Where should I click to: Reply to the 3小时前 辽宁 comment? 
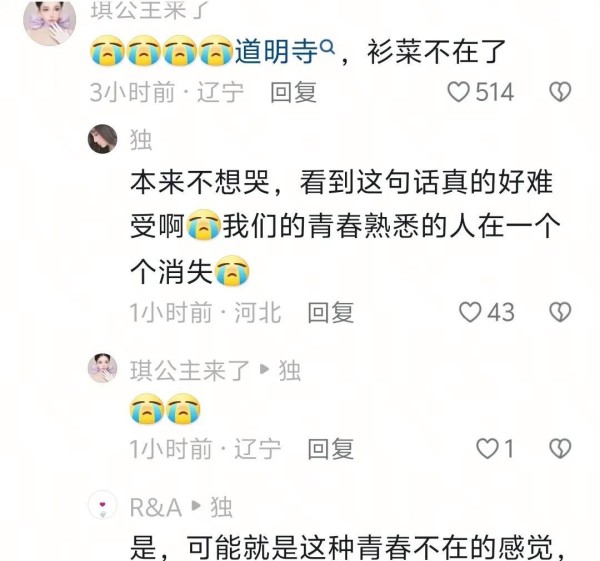tap(293, 92)
